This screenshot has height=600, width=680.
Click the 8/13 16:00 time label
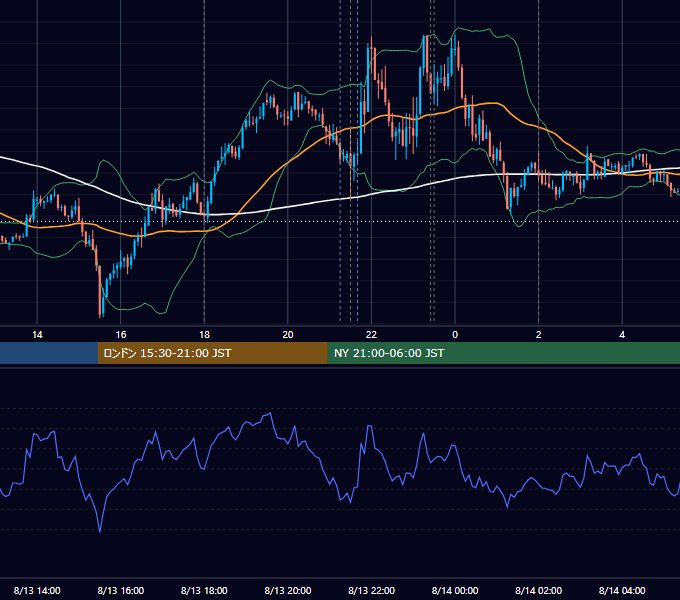121,590
